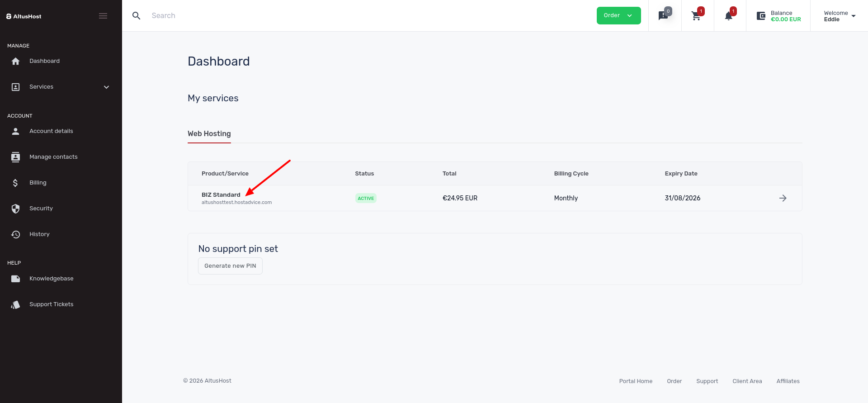Click the balance wallet icon
Screen dimensions: 868x403
[761, 16]
